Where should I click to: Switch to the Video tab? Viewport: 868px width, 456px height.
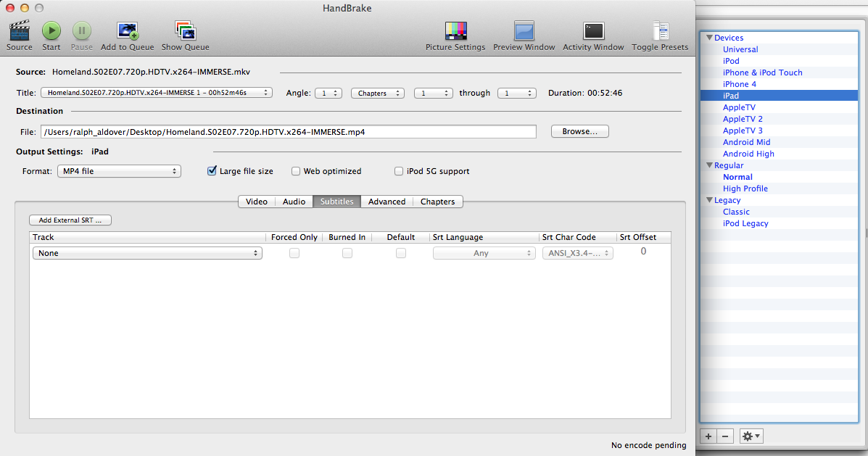pyautogui.click(x=256, y=202)
